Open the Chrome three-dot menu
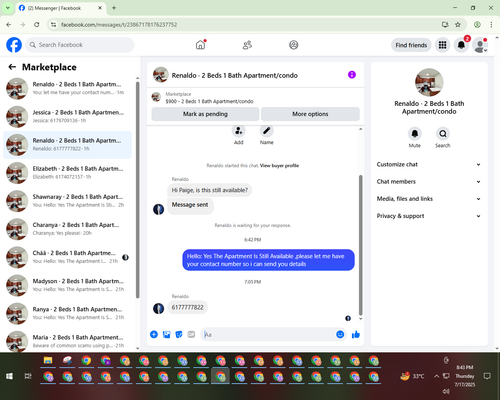500x400 pixels. 491,24
